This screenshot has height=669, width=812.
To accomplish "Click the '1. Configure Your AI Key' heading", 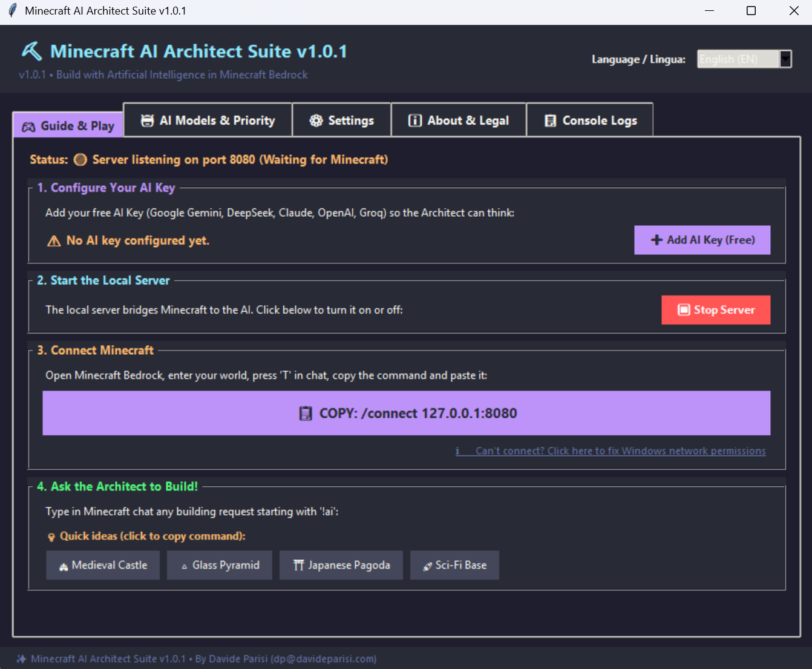I will click(x=106, y=188).
